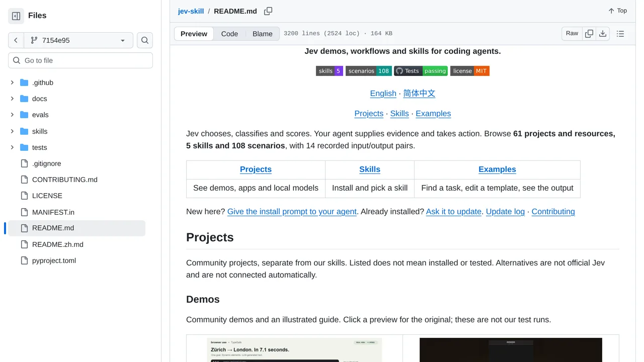Click 'See demos, apps and local models' cell
Viewport: 644px width, 362px height.
[x=256, y=188]
